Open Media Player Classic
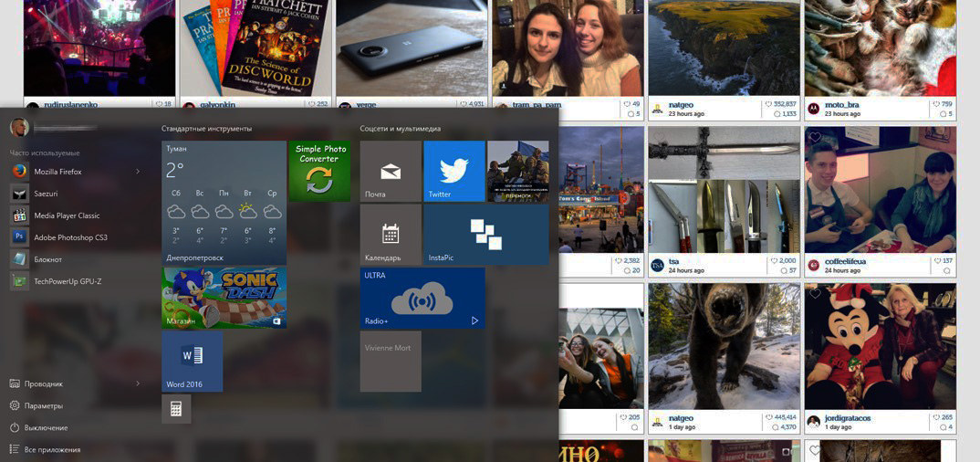Viewport: 980px width, 462px height. click(75, 215)
